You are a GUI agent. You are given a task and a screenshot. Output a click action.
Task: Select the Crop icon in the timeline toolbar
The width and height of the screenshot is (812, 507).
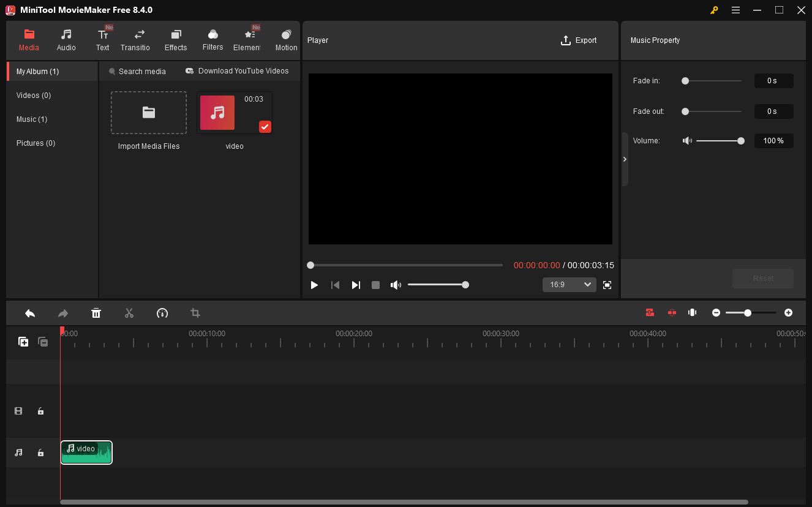pyautogui.click(x=195, y=313)
